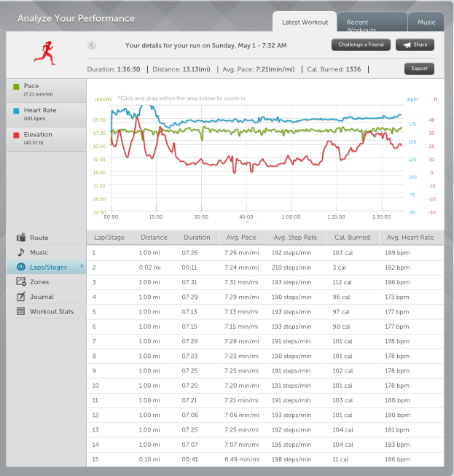
Task: Click lap 8 duration 07:23
Action: (x=189, y=356)
